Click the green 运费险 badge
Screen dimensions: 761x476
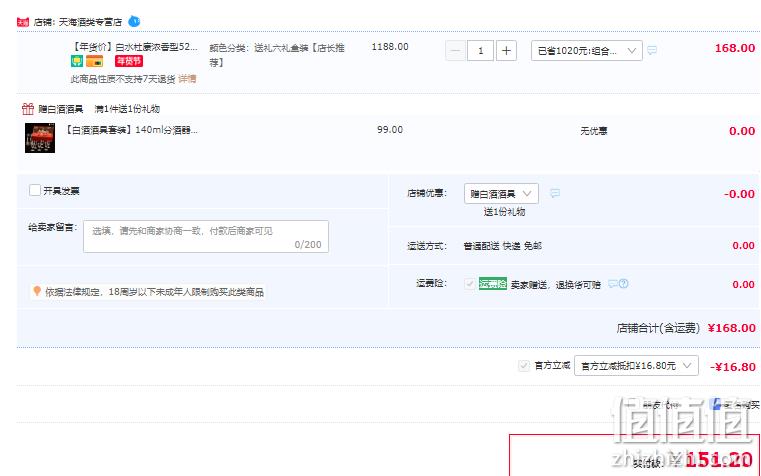(493, 284)
